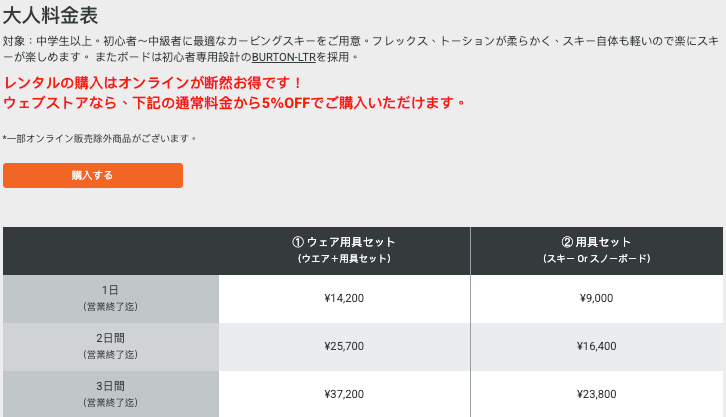Select the 3日間 row label

(110, 385)
